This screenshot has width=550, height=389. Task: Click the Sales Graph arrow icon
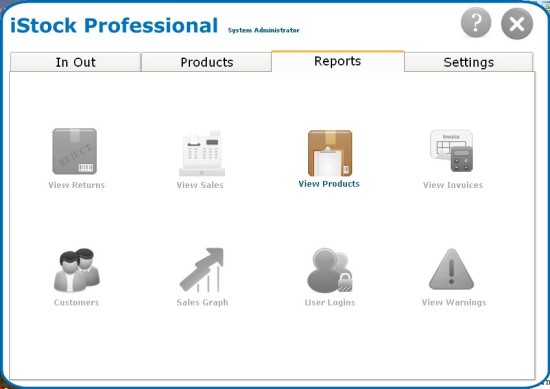tap(202, 270)
